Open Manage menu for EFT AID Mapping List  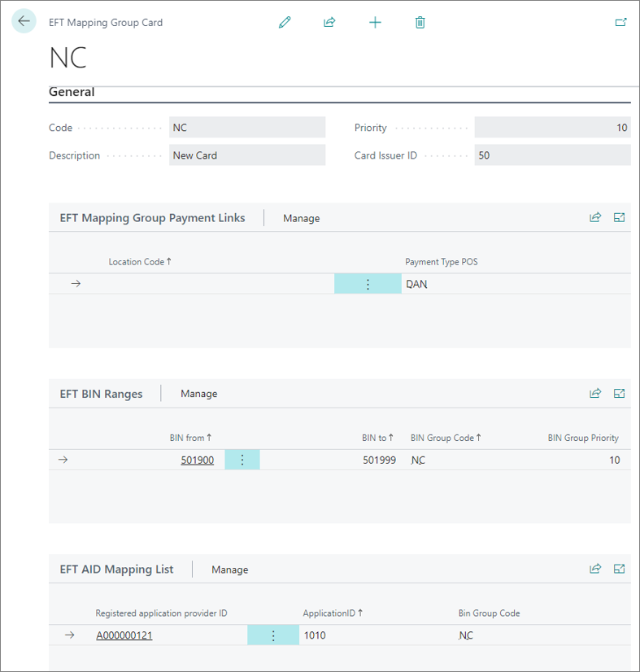pos(229,569)
